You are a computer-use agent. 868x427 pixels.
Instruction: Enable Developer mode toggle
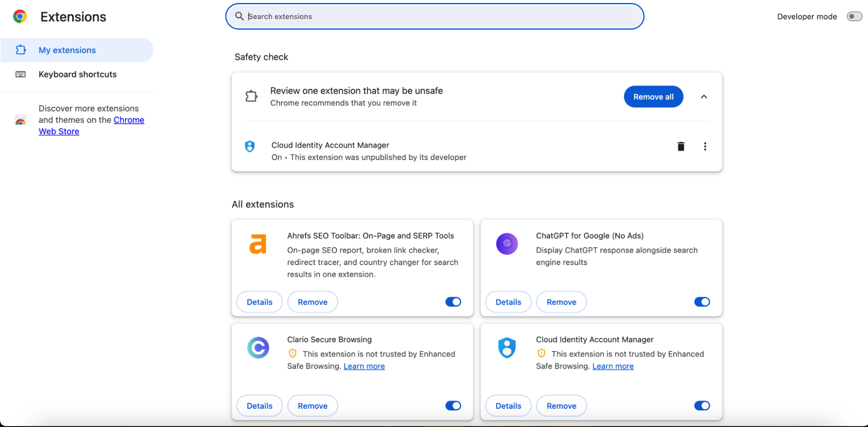tap(854, 16)
